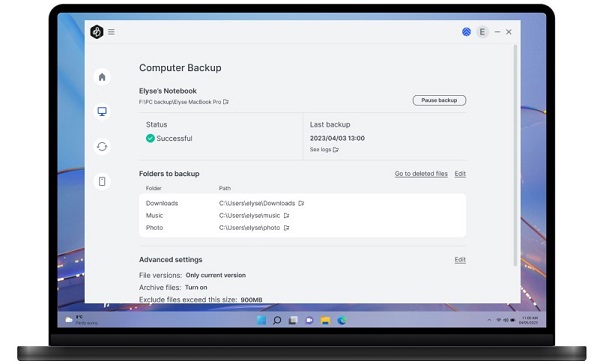Click the Only current version value
600x364 pixels.
[x=216, y=275]
